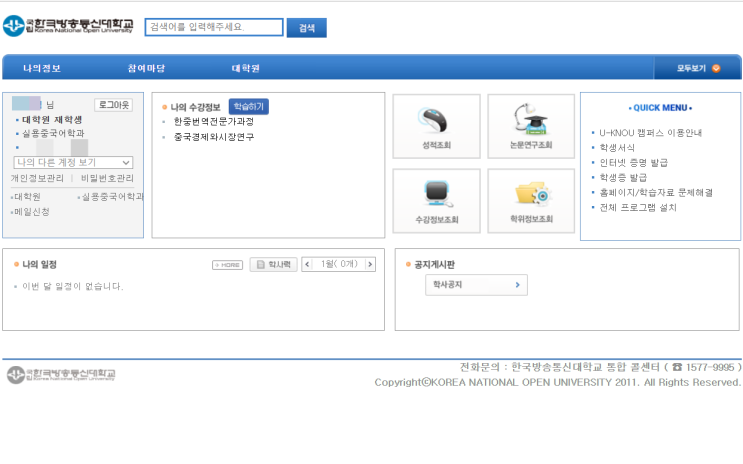Click the 이번 달 일정이 없습니다 message
743x464 pixels.
point(72,286)
